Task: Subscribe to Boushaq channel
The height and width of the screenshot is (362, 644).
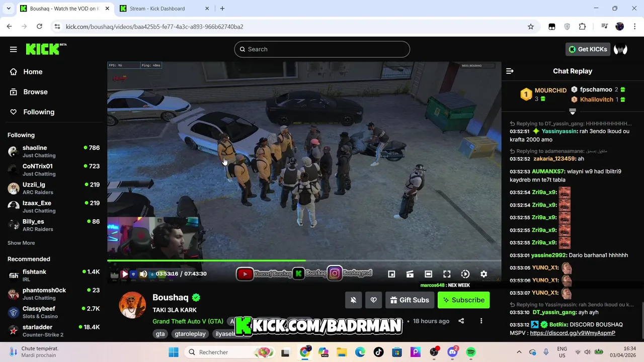Action: [x=463, y=300]
